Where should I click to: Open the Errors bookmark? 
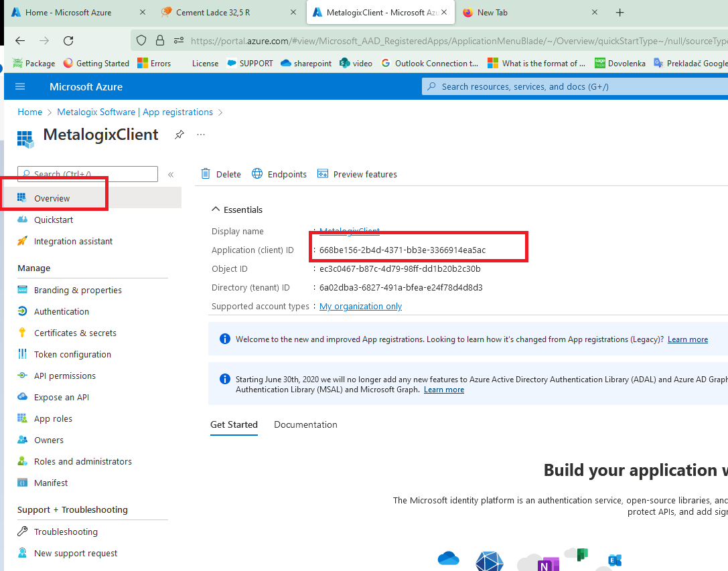154,63
